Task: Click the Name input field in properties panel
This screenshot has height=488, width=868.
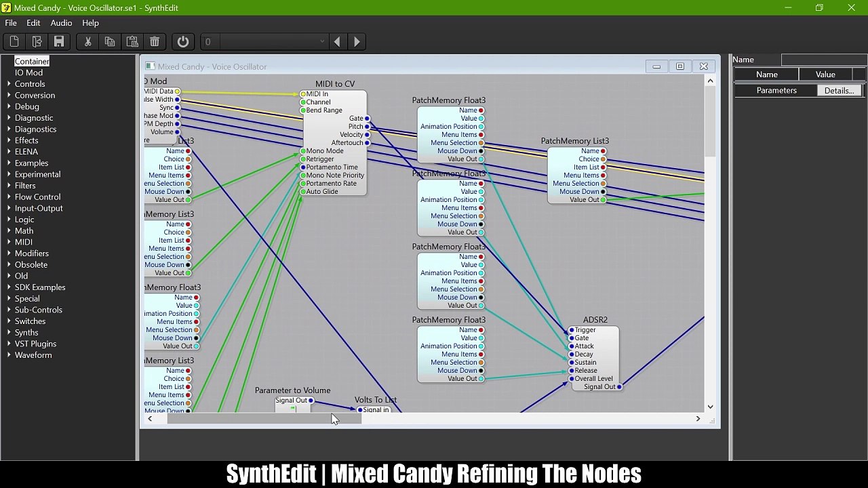Action: point(824,60)
